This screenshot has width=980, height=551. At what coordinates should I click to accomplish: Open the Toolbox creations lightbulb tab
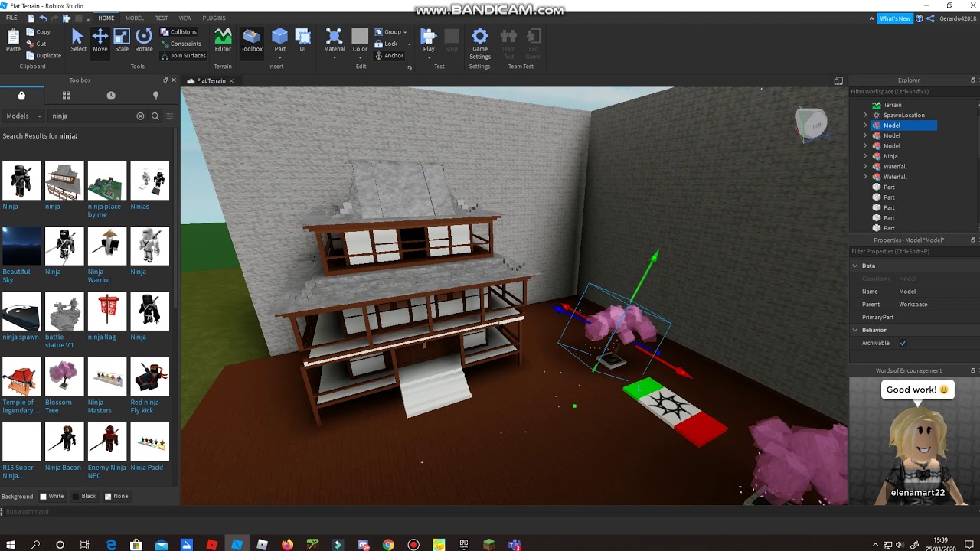(x=156, y=96)
